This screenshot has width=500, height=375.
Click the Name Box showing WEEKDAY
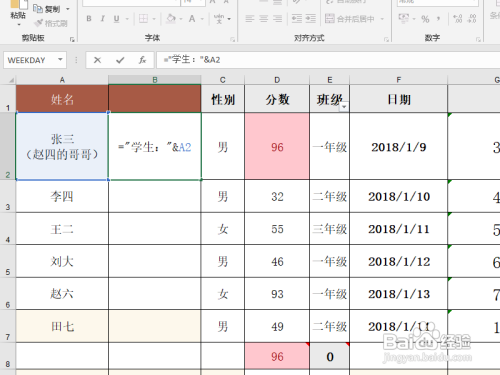[30, 60]
